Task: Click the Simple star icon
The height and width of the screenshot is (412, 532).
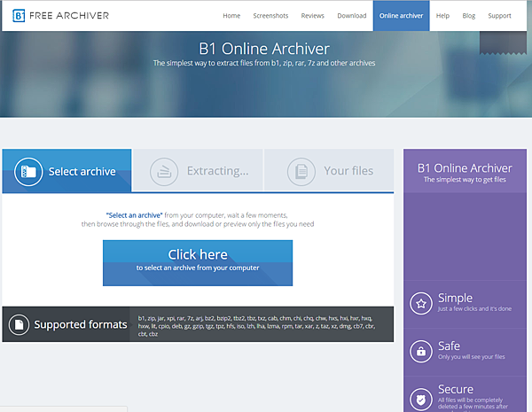Action: coord(421,304)
